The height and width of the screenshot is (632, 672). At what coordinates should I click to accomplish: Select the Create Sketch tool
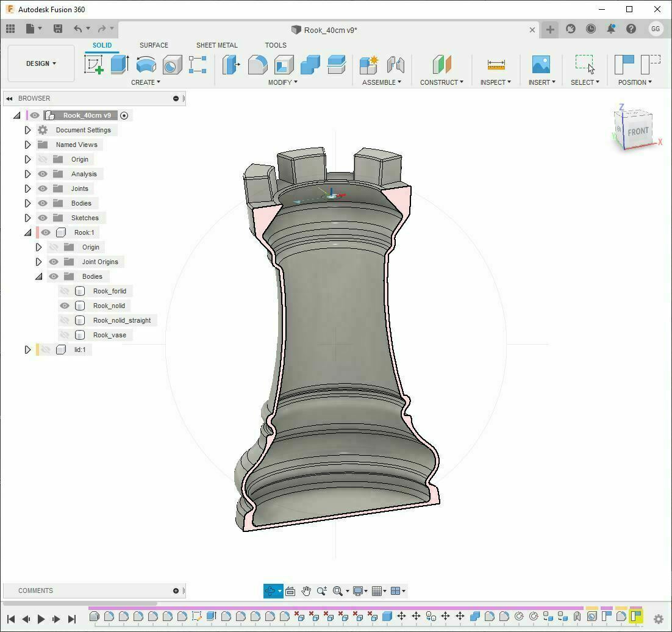pyautogui.click(x=95, y=63)
